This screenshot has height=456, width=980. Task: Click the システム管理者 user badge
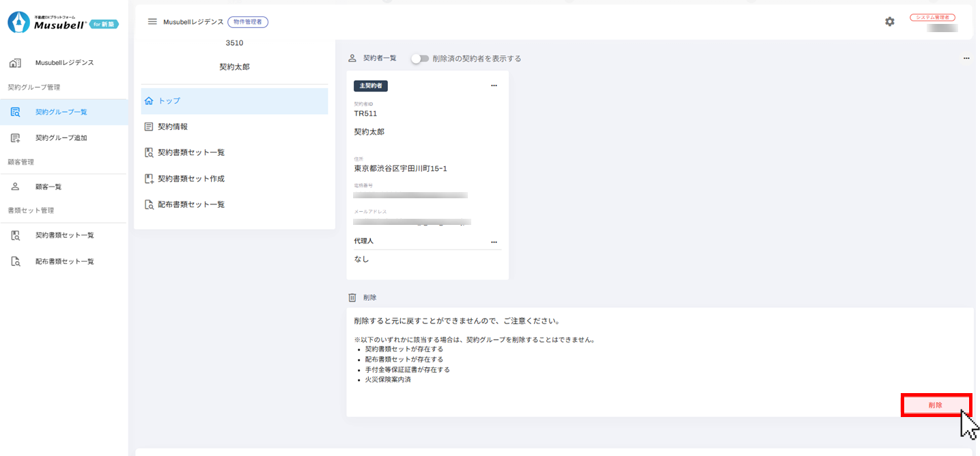pyautogui.click(x=932, y=18)
